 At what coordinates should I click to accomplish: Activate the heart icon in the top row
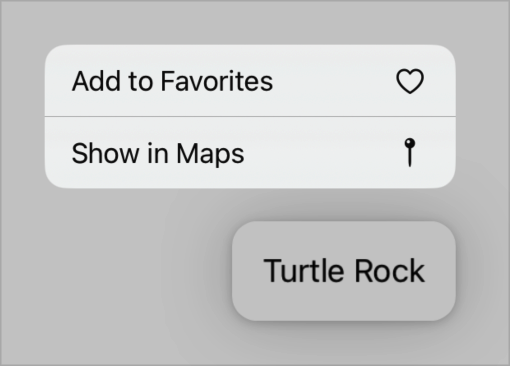pyautogui.click(x=410, y=81)
